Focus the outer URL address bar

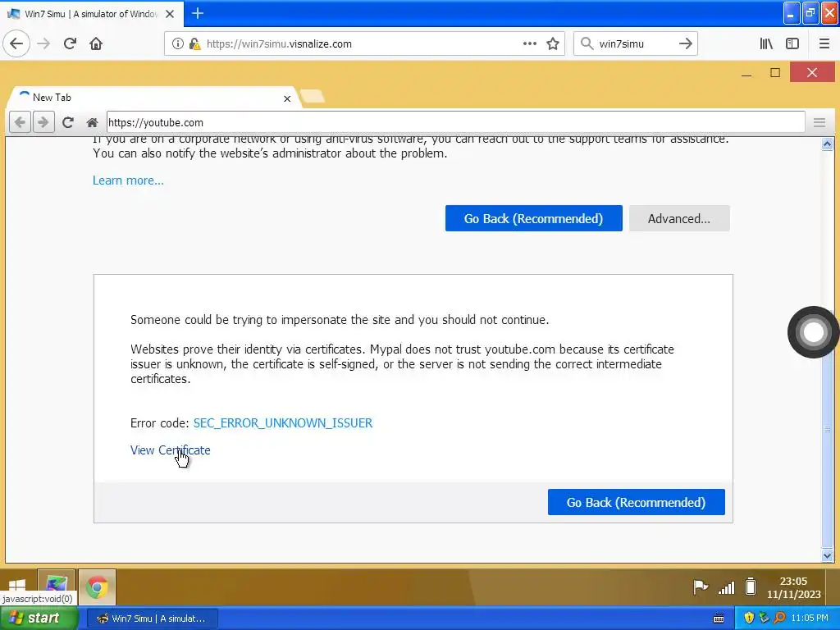tap(364, 44)
